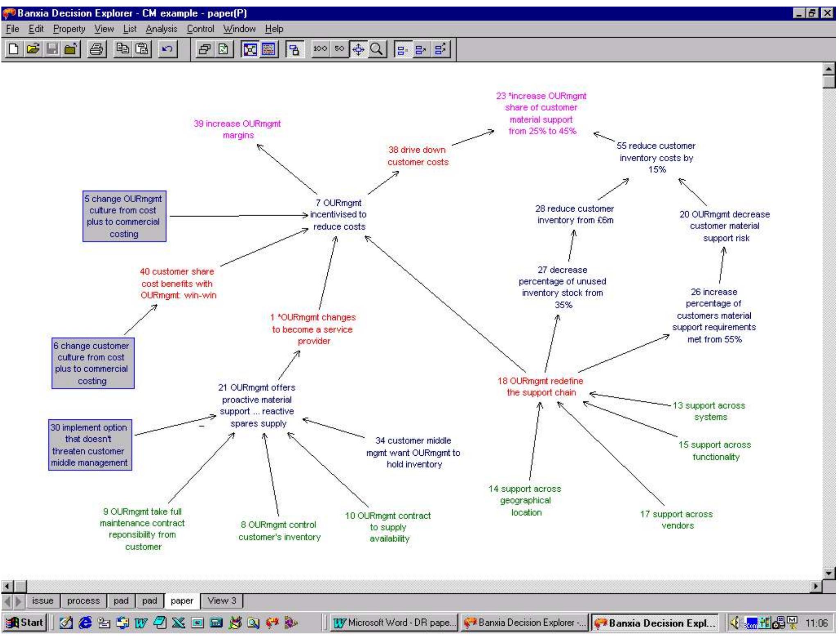Click third concept link layout icon

[440, 50]
